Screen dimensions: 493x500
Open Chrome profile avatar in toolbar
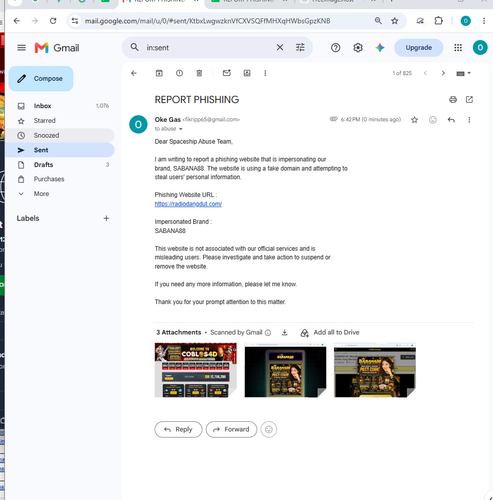click(x=465, y=21)
